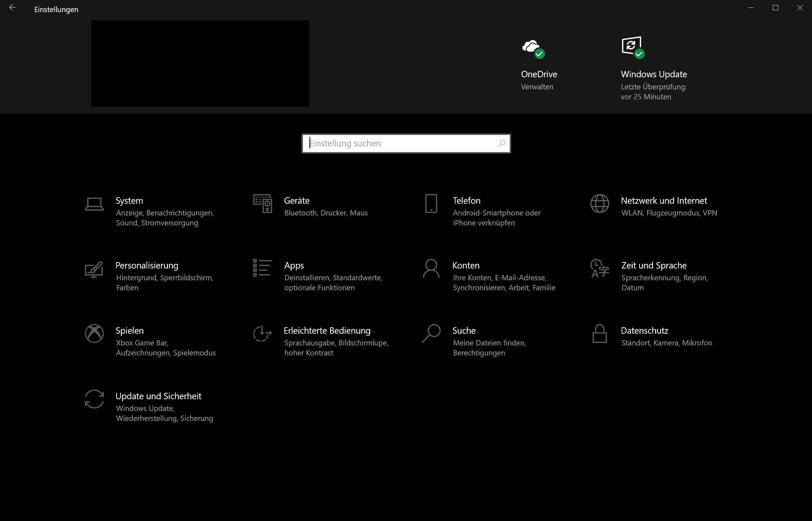Viewport: 812px width, 521px height.
Task: Click the System laptop icon
Action: tap(94, 204)
